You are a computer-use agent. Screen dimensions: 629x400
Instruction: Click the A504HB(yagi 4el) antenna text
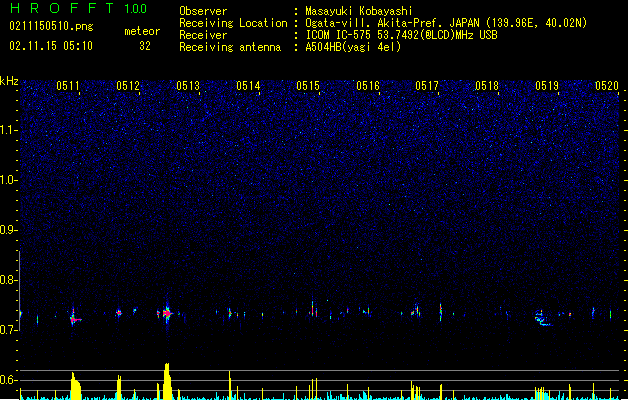353,47
